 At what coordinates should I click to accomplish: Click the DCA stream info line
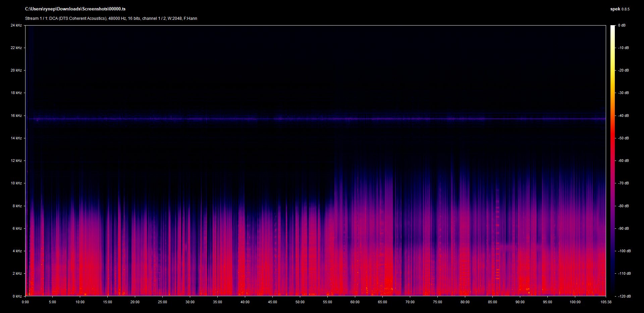(x=111, y=18)
